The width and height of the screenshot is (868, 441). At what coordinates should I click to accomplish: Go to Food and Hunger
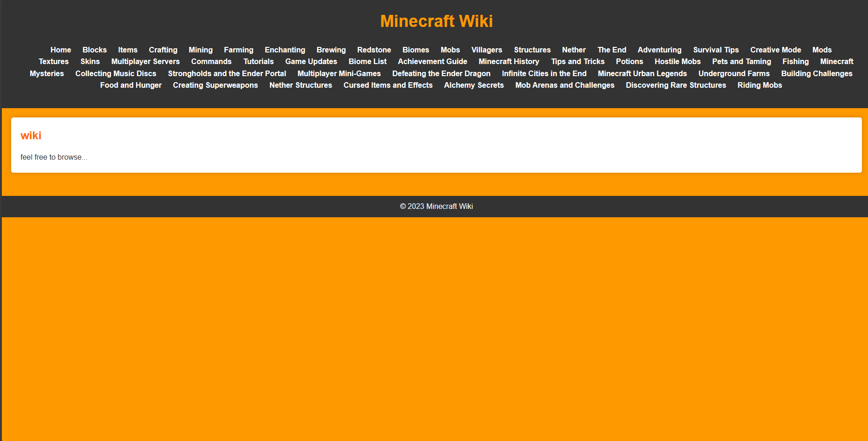click(x=131, y=85)
